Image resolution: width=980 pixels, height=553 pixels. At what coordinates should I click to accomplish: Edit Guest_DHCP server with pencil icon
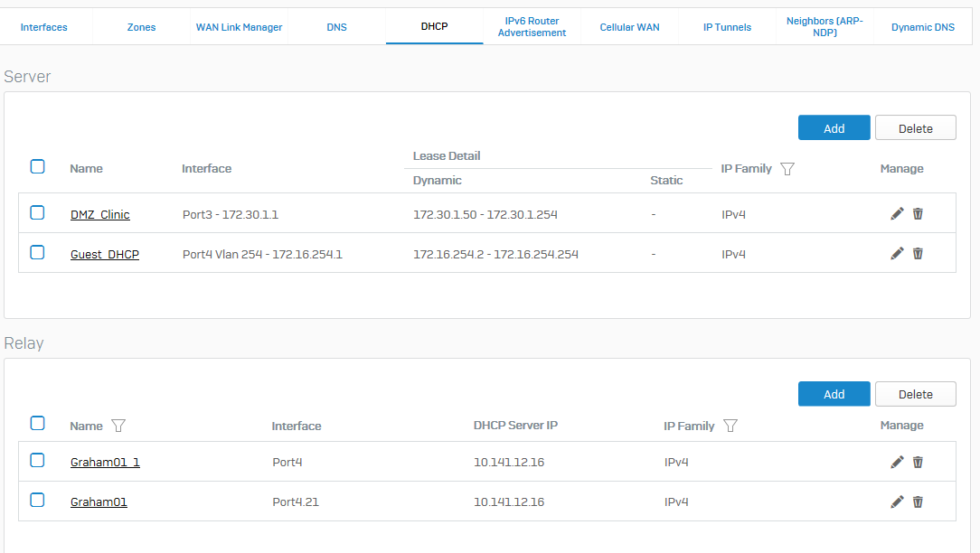897,254
